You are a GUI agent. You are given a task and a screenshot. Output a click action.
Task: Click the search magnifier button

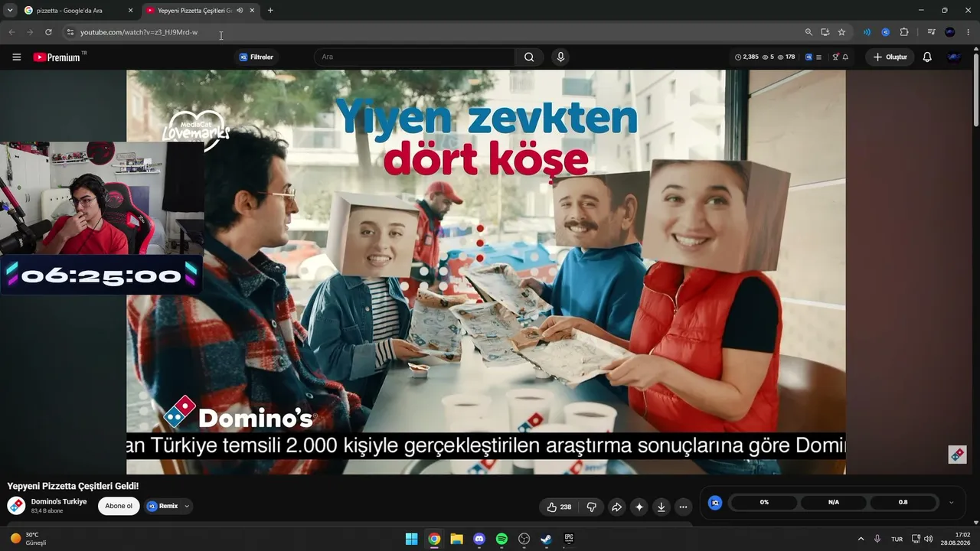point(529,57)
